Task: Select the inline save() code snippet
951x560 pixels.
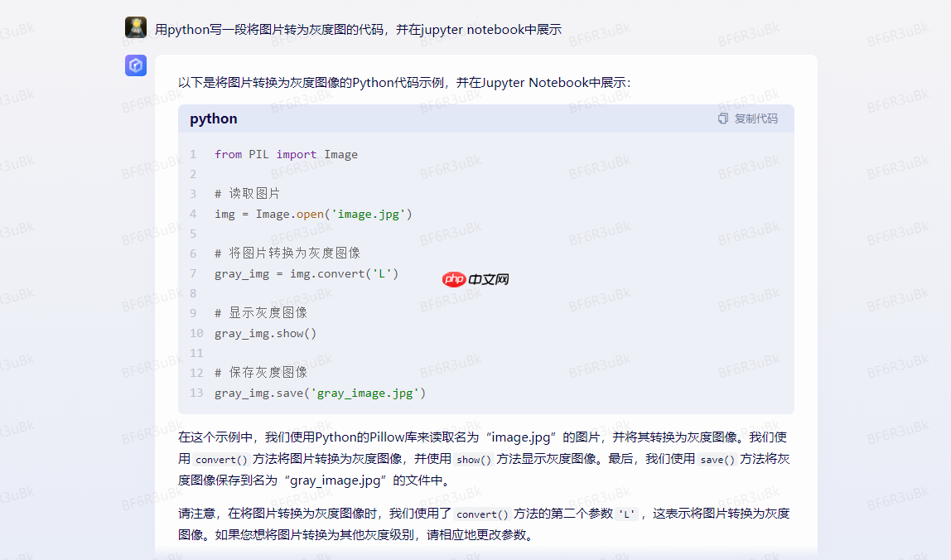Action: coord(717,459)
